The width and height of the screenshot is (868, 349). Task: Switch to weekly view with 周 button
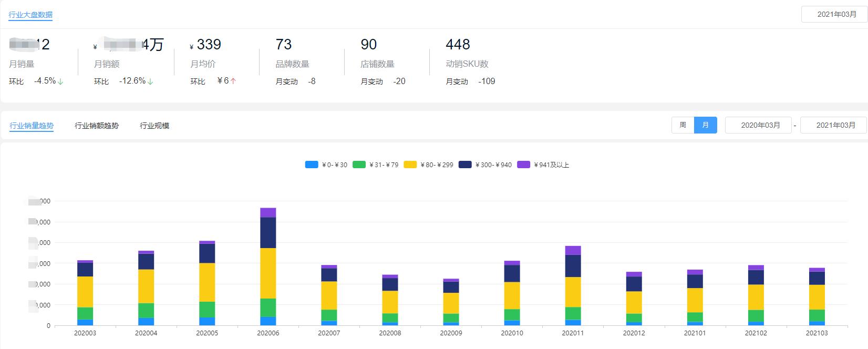click(x=683, y=125)
